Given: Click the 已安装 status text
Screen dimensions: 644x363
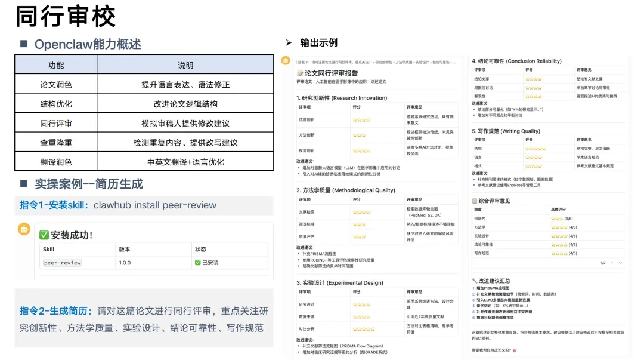Looking at the screenshot, I should (x=210, y=263).
